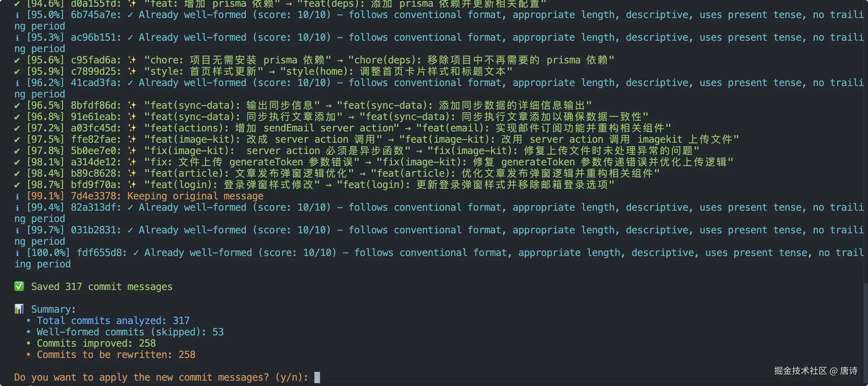Click the commit hash ffe82fae
The image size is (868, 386).
(x=94, y=139)
